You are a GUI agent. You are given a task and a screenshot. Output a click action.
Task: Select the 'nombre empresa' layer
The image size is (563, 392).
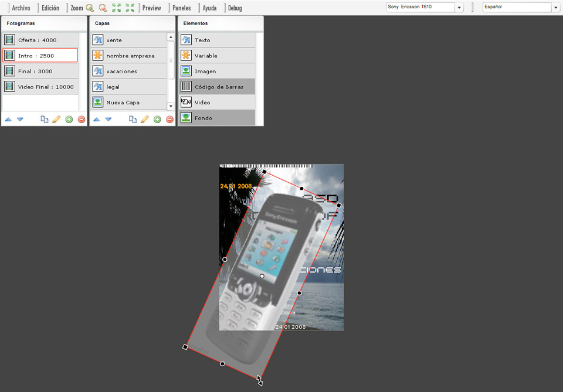[129, 56]
